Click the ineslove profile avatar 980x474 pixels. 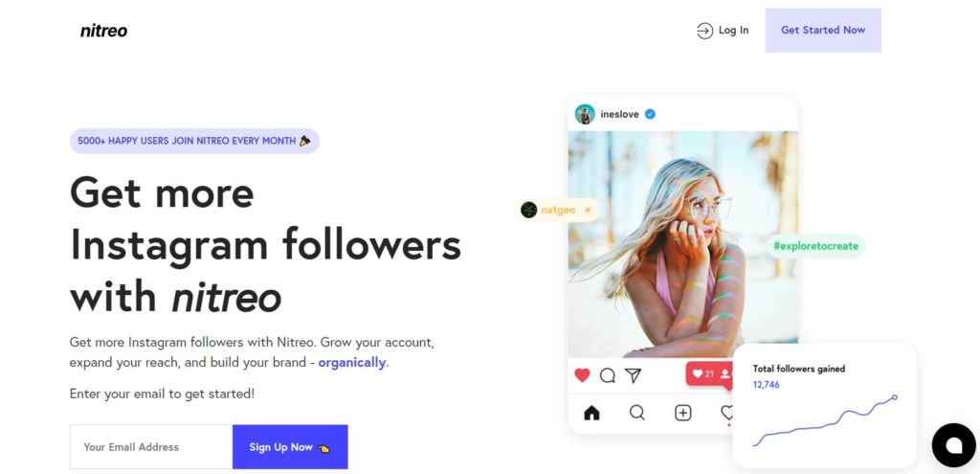coord(585,114)
